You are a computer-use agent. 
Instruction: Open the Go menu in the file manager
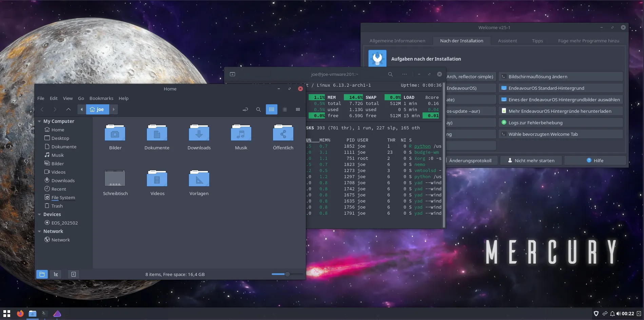click(x=81, y=98)
